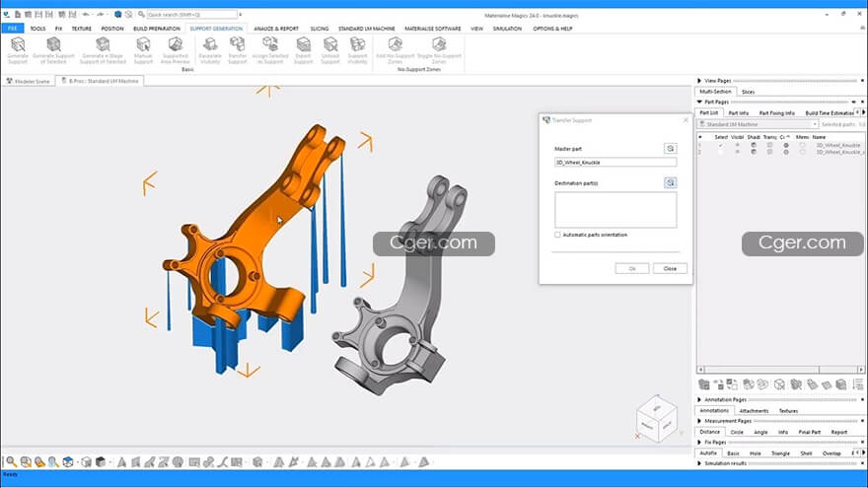
Task: Click the view orientation cube
Action: pos(657,418)
